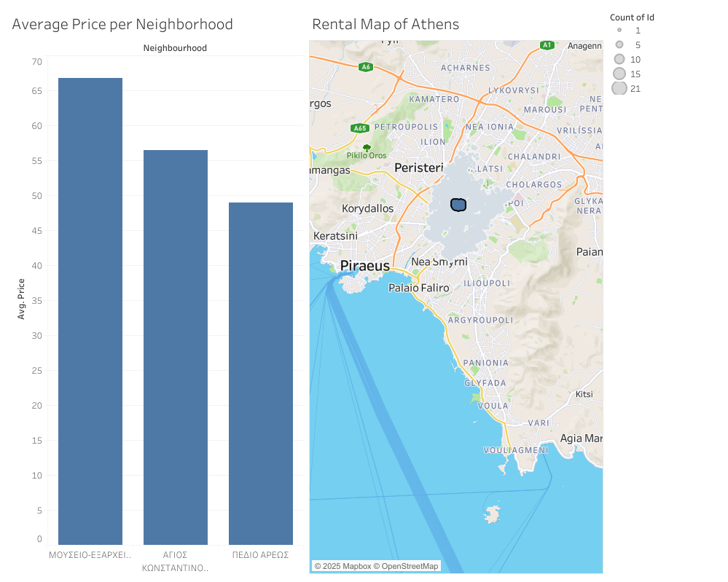Click the count 1 legend circle
The height and width of the screenshot is (582, 728).
click(619, 30)
